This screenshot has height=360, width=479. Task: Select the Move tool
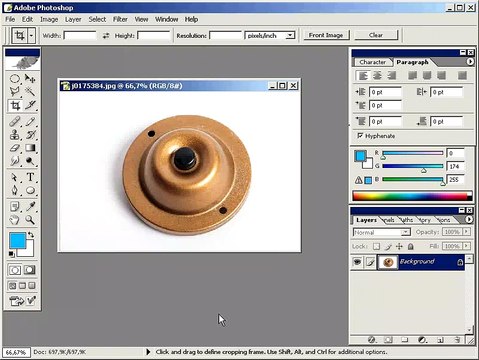click(30, 79)
